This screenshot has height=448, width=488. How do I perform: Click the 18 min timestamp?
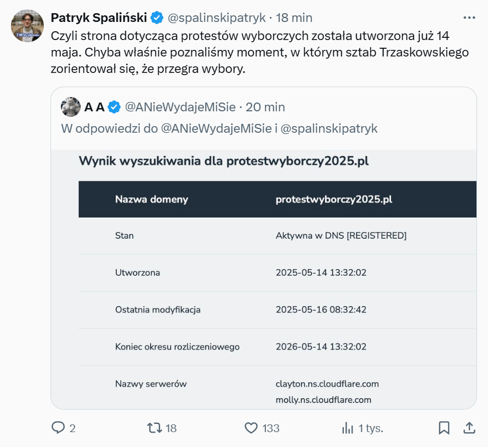click(x=294, y=18)
